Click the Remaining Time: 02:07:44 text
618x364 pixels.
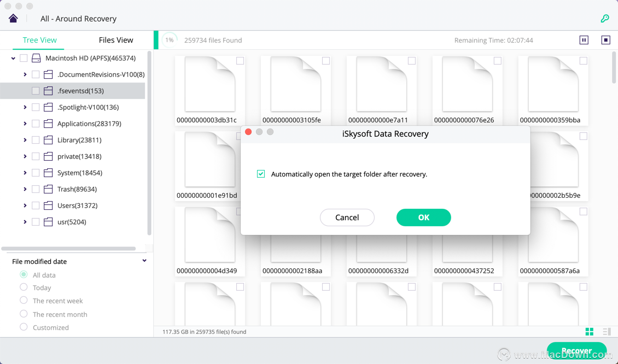click(493, 40)
